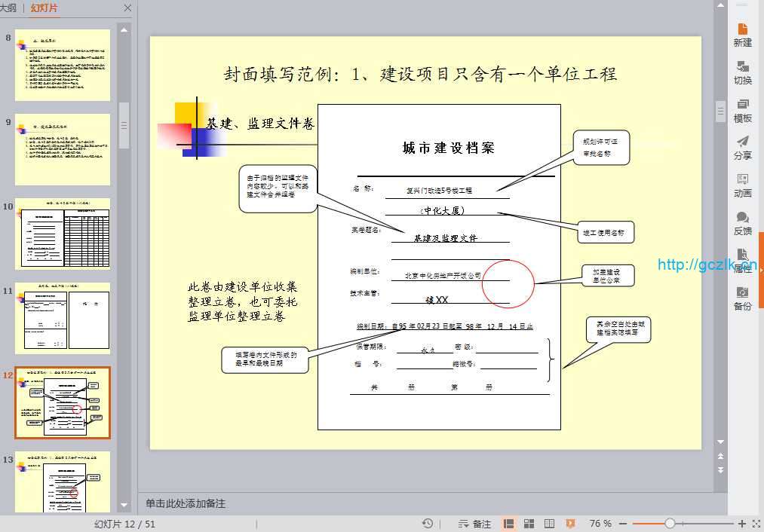Click the zoom in plus button

click(x=742, y=524)
